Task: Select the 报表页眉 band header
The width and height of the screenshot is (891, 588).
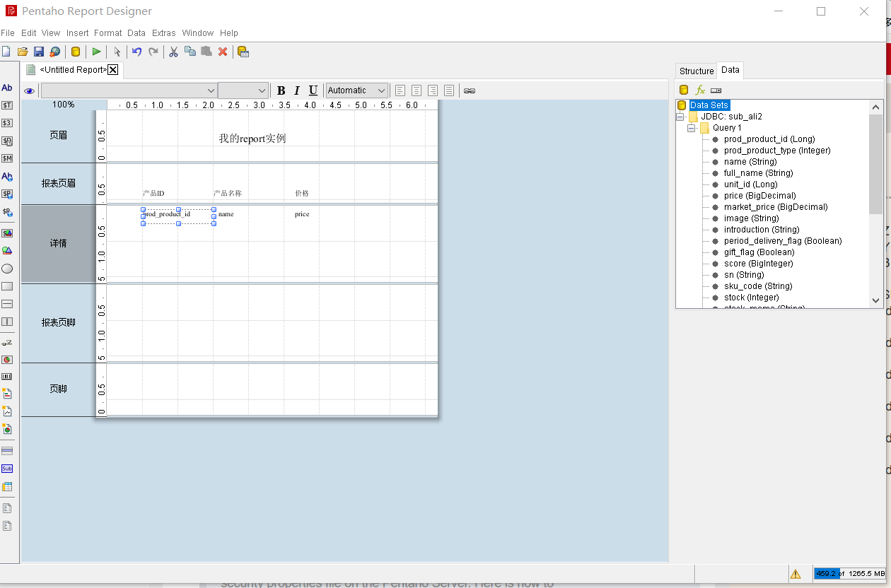Action: [58, 183]
